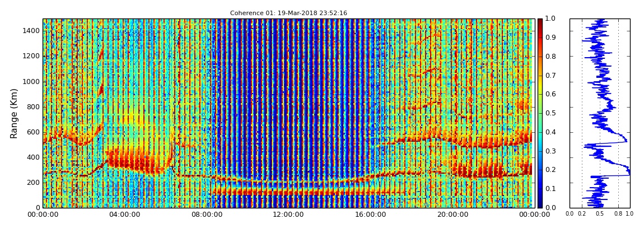This screenshot has height=228, width=644.
Task: Click the 1200 range tick label
Action: click(x=31, y=56)
